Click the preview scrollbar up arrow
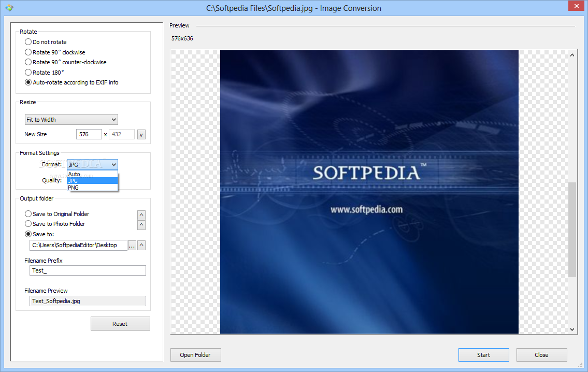The width and height of the screenshot is (588, 372). coord(572,55)
